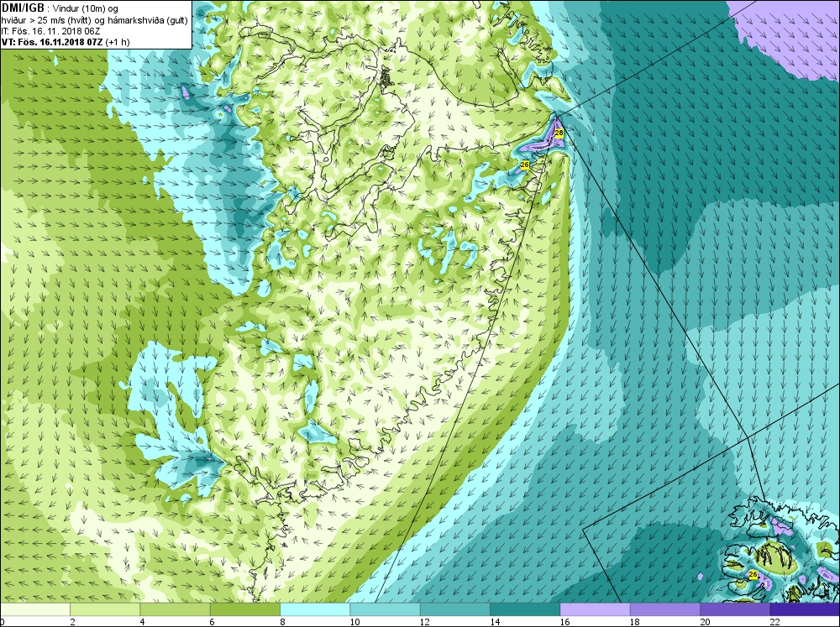Click the 'IT: Fös. 16. 11. 2018 06Z' line
The height and width of the screenshot is (627, 840).
click(x=50, y=31)
